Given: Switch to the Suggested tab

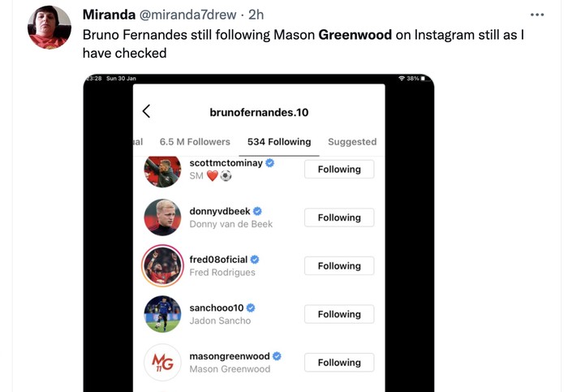Looking at the screenshot, I should coord(351,141).
